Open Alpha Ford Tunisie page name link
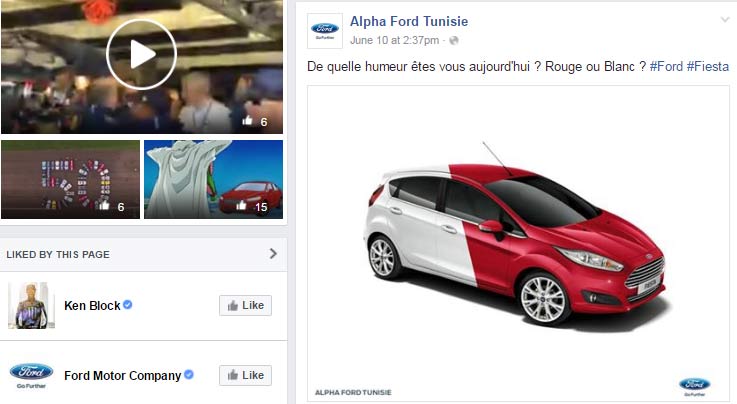The height and width of the screenshot is (404, 737). point(409,21)
